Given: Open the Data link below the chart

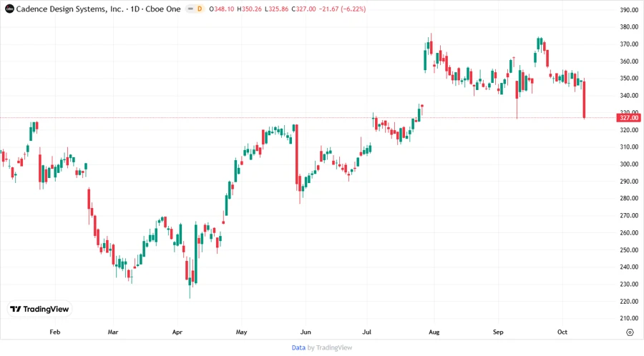Looking at the screenshot, I should 298,347.
